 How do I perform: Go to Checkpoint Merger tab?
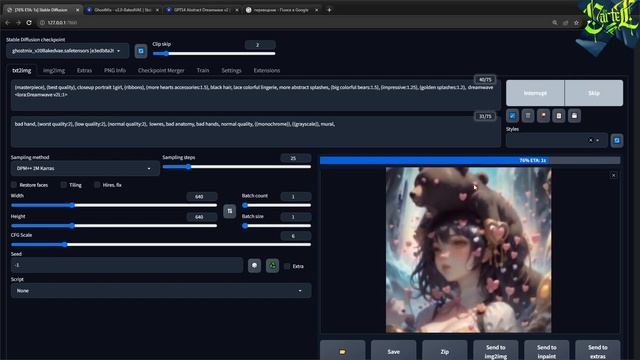[161, 70]
